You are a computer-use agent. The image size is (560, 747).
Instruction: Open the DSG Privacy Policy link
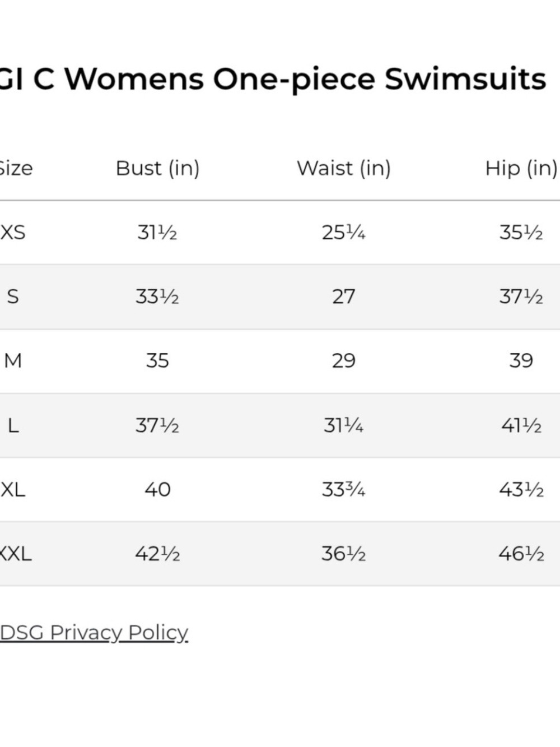pyautogui.click(x=94, y=632)
